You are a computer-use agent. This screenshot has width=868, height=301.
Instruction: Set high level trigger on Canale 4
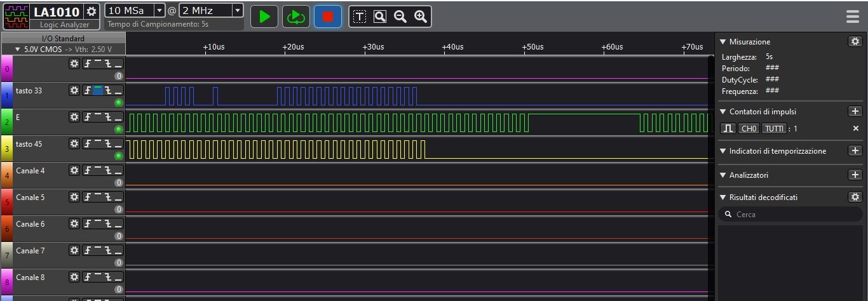[98, 171]
